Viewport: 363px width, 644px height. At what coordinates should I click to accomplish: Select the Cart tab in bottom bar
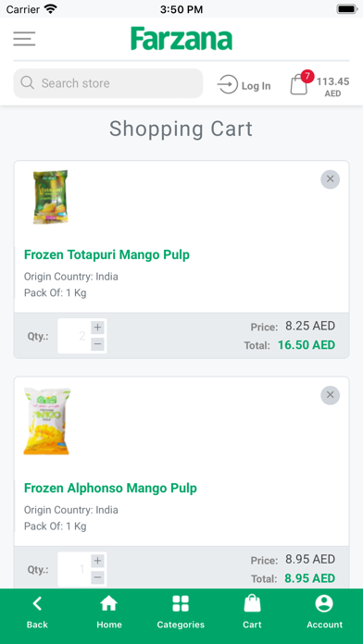coord(252,613)
